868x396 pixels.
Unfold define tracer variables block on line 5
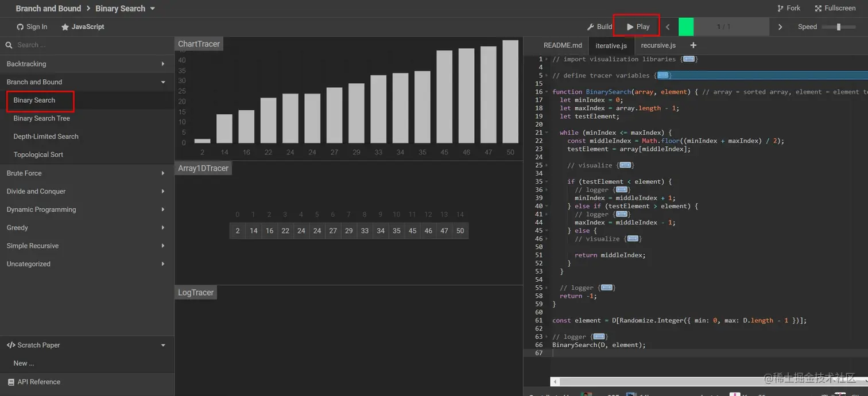(663, 75)
